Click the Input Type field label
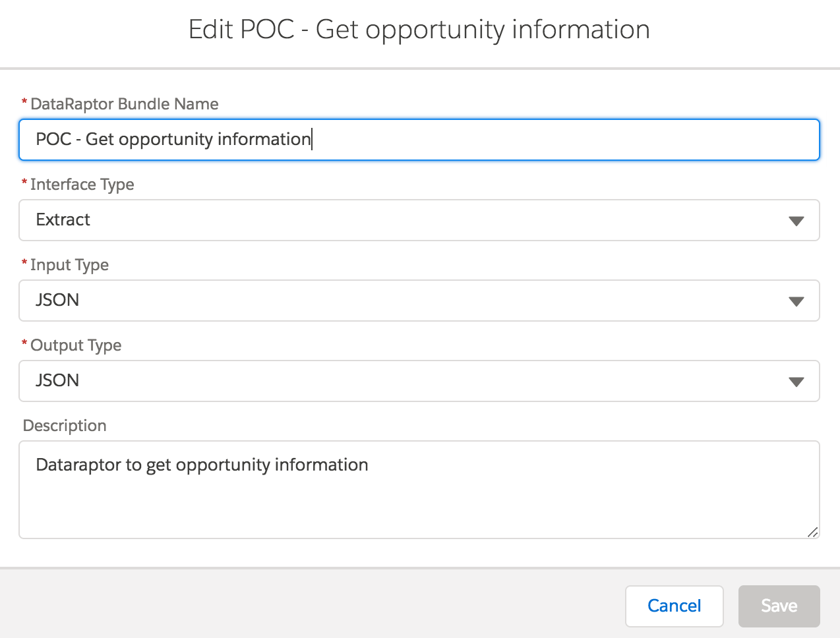Viewport: 840px width, 638px height. pos(69,265)
